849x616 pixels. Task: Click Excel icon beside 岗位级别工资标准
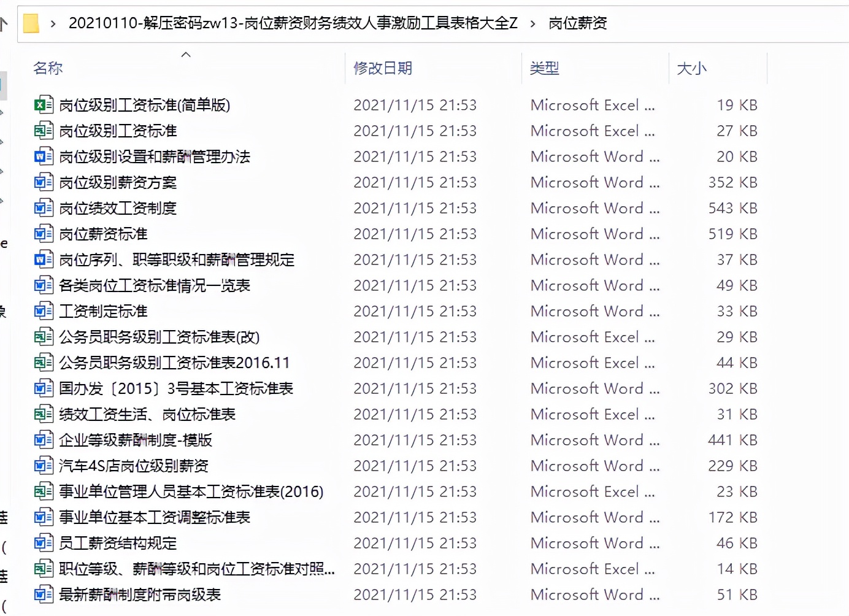tap(44, 131)
